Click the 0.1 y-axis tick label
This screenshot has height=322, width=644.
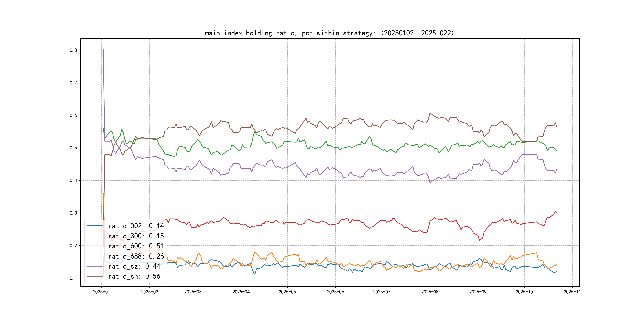coord(73,278)
